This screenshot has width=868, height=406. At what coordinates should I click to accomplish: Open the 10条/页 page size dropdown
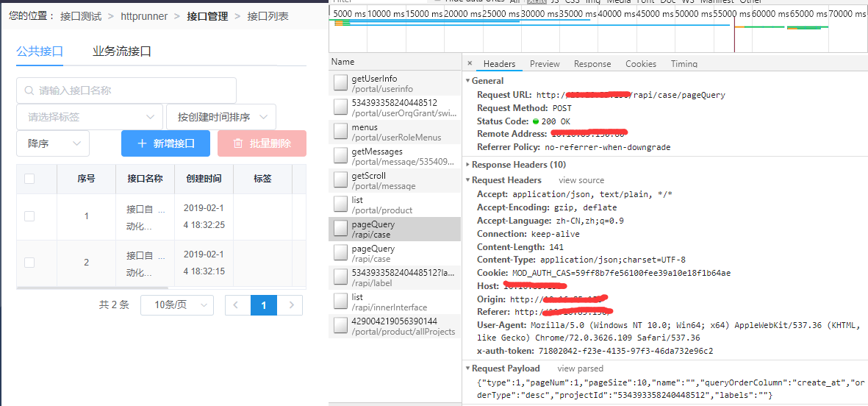coord(177,305)
